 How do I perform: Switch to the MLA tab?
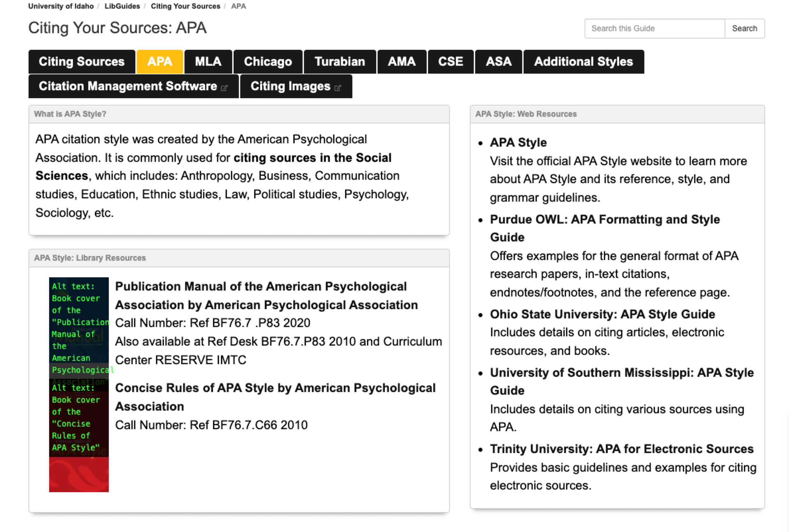pos(208,62)
